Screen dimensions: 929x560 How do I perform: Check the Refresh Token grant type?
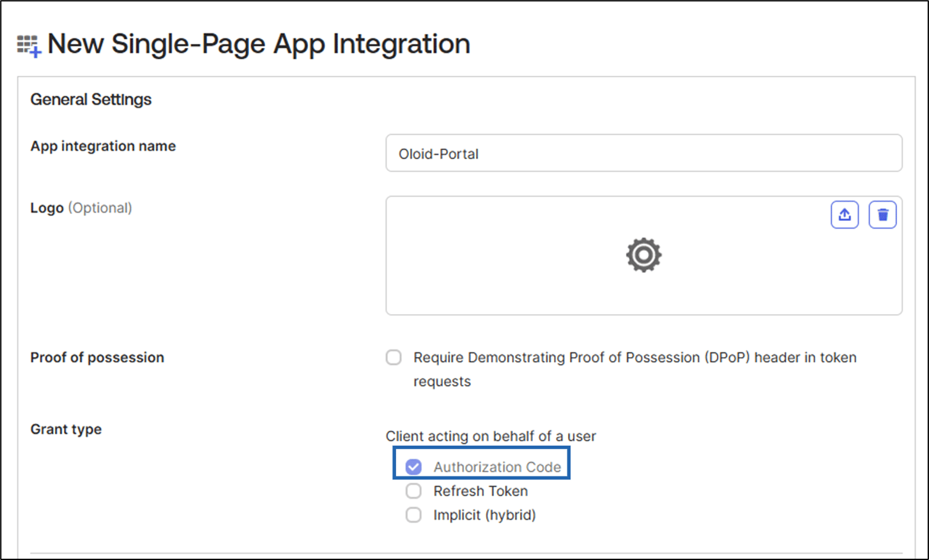coord(414,491)
